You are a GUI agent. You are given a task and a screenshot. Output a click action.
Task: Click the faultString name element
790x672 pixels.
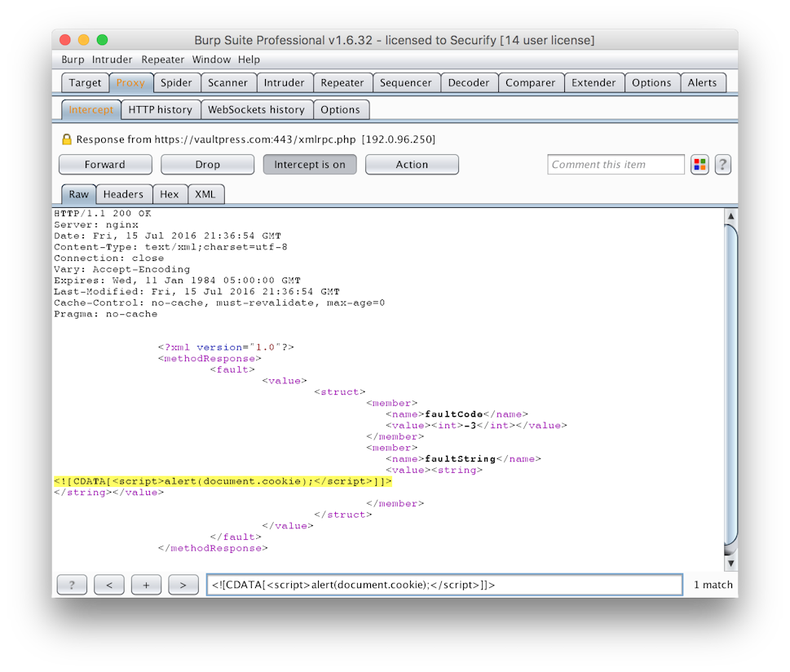tap(464, 459)
